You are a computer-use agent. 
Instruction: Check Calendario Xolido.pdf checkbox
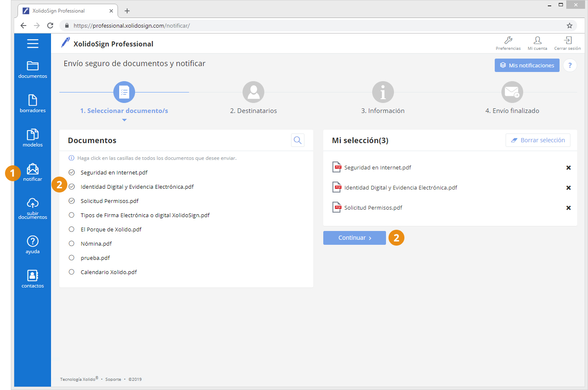click(72, 272)
